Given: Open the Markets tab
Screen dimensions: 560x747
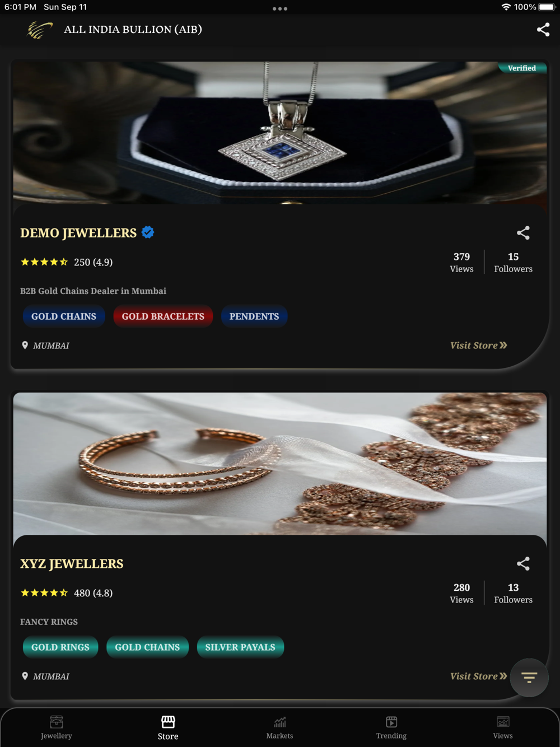Looking at the screenshot, I should pyautogui.click(x=279, y=727).
